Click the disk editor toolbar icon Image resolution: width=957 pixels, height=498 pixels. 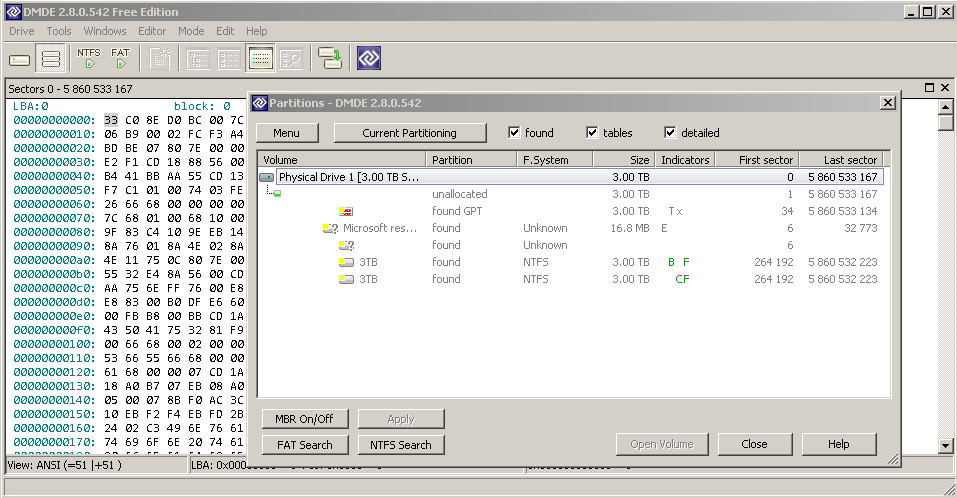[261, 59]
